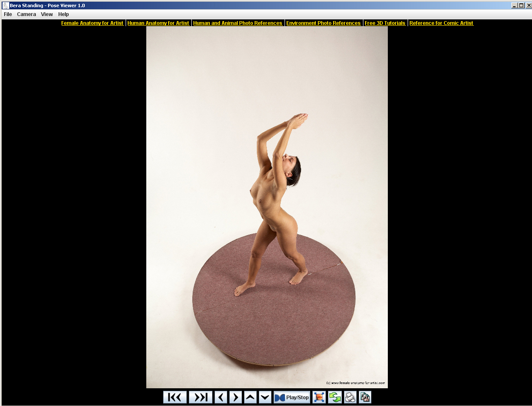Screen dimensions: 532x406
Task: Move camera up with the up arrow
Action: [x=250, y=397]
